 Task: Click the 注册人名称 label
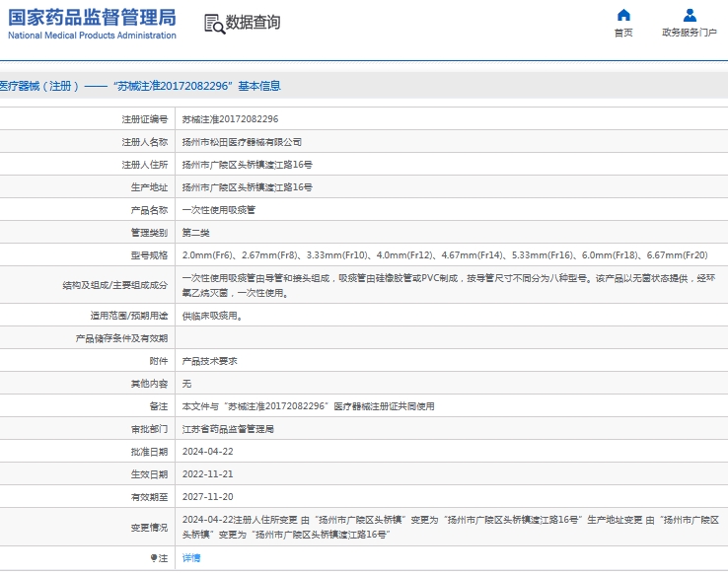(144, 142)
